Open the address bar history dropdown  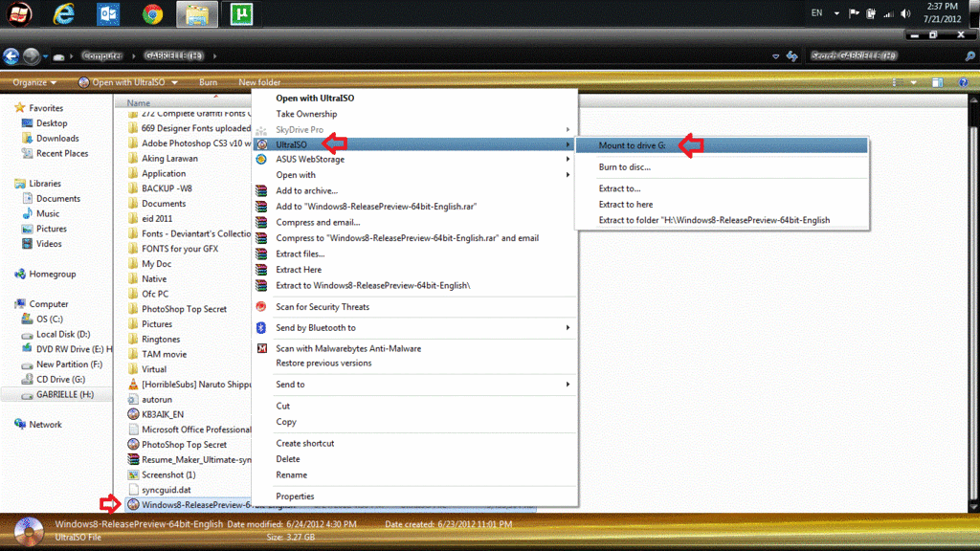point(775,56)
